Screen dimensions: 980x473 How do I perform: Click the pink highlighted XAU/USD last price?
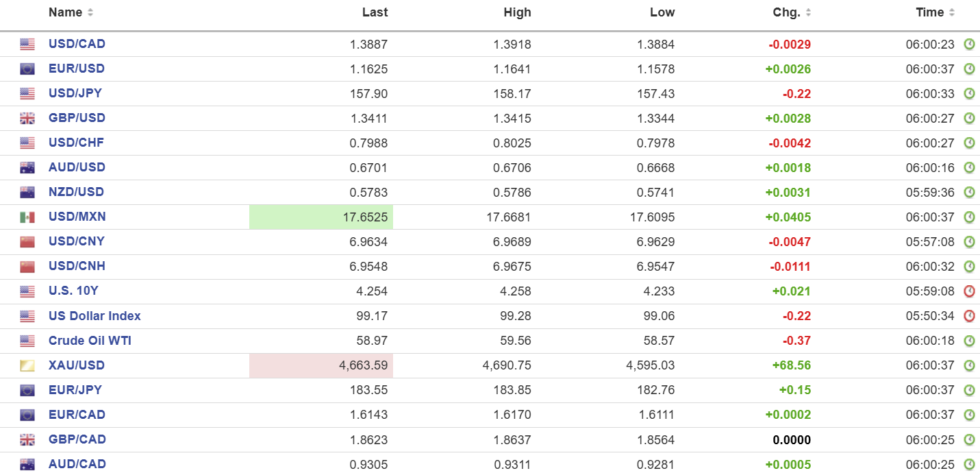pyautogui.click(x=363, y=365)
